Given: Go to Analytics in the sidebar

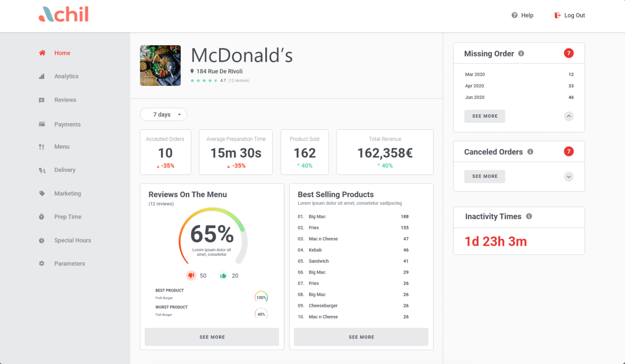Looking at the screenshot, I should [67, 76].
